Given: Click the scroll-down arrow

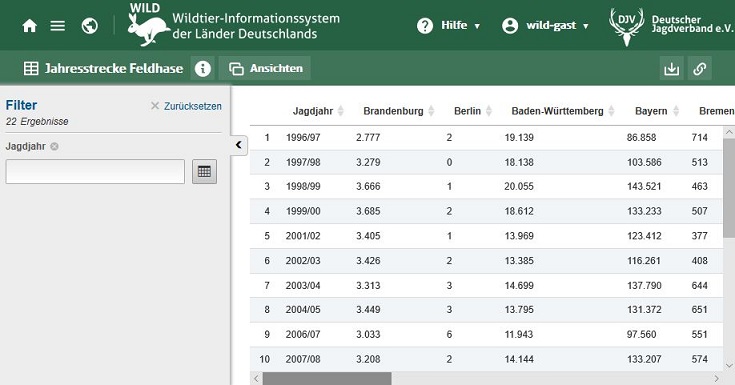Looking at the screenshot, I should coord(729,366).
